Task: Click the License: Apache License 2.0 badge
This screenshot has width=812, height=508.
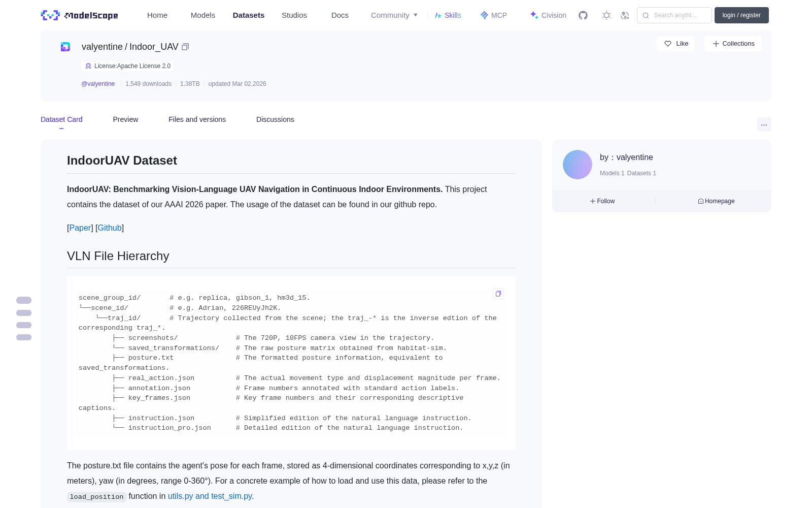Action: point(127,66)
